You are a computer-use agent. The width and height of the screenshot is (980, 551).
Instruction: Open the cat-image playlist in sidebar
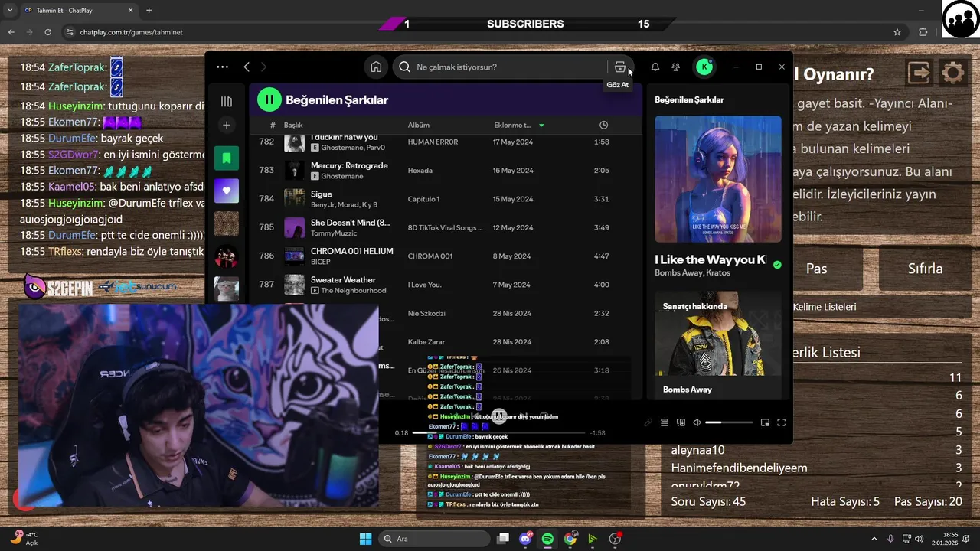pyautogui.click(x=227, y=289)
